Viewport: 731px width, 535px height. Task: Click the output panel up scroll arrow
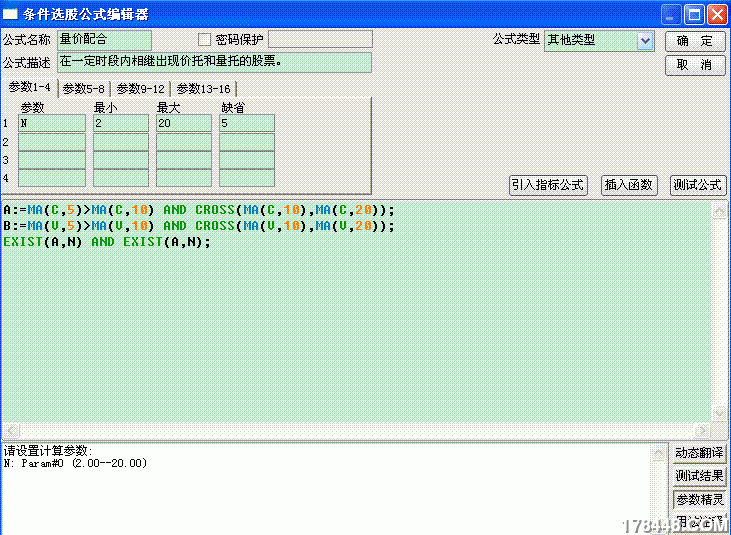[658, 453]
